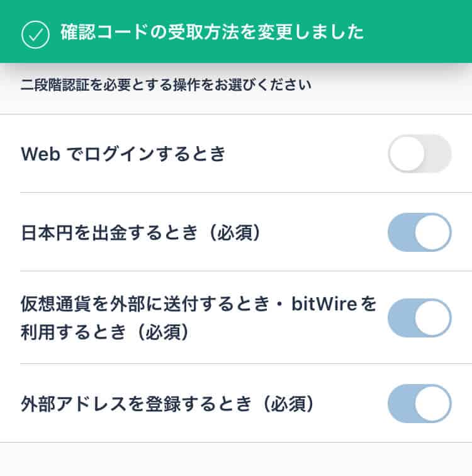Image resolution: width=472 pixels, height=476 pixels.
Task: Select the Web でログインするとき label
Action: point(123,154)
